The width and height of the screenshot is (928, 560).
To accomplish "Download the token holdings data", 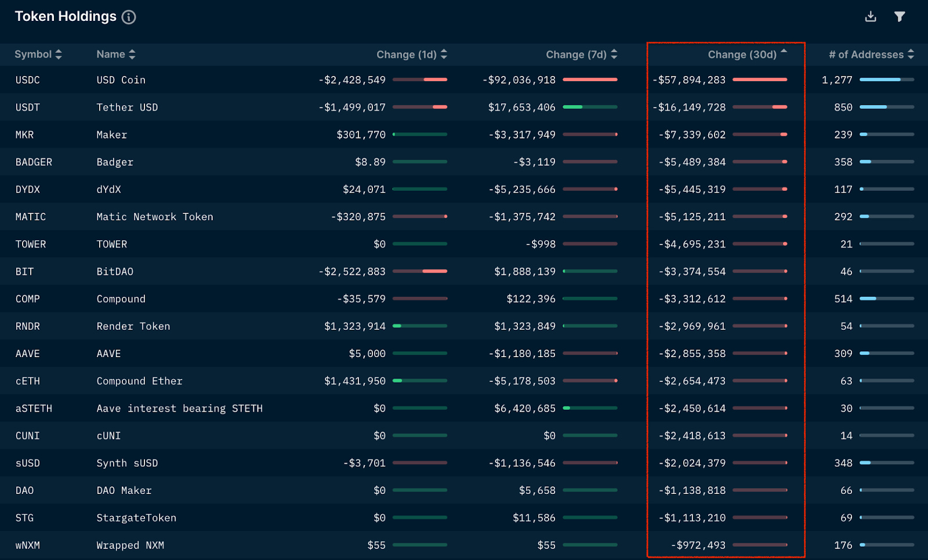I will tap(871, 17).
